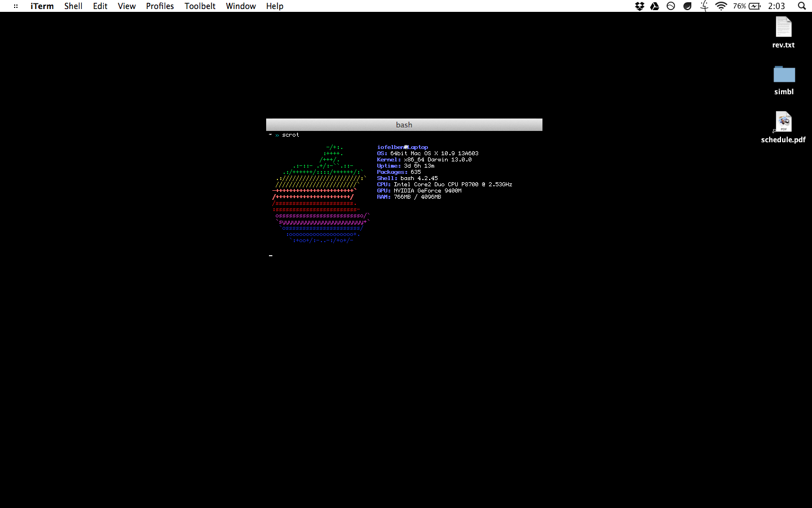Open the Wi-Fi status menu
Viewport: 812px width, 508px height.
pos(721,6)
